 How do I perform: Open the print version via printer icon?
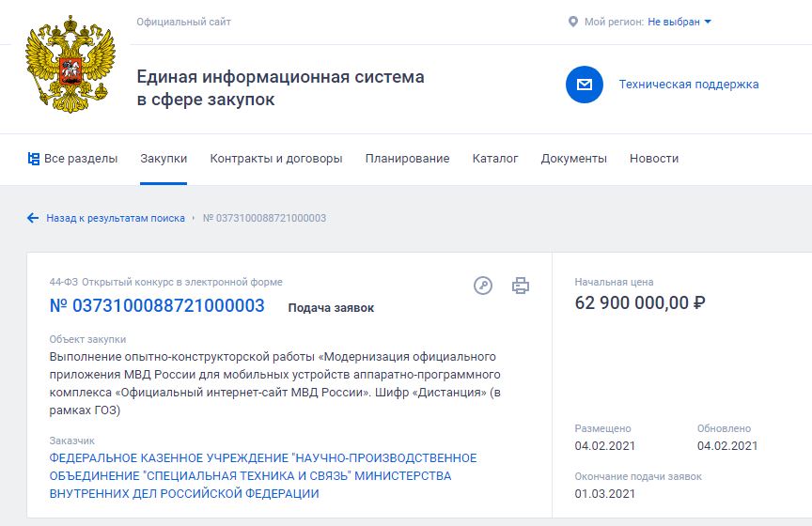[x=521, y=286]
